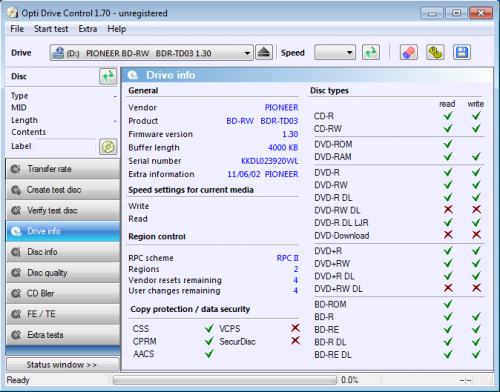Image resolution: width=500 pixels, height=392 pixels.
Task: Refresh disc info in the Disc panel
Action: (x=108, y=77)
